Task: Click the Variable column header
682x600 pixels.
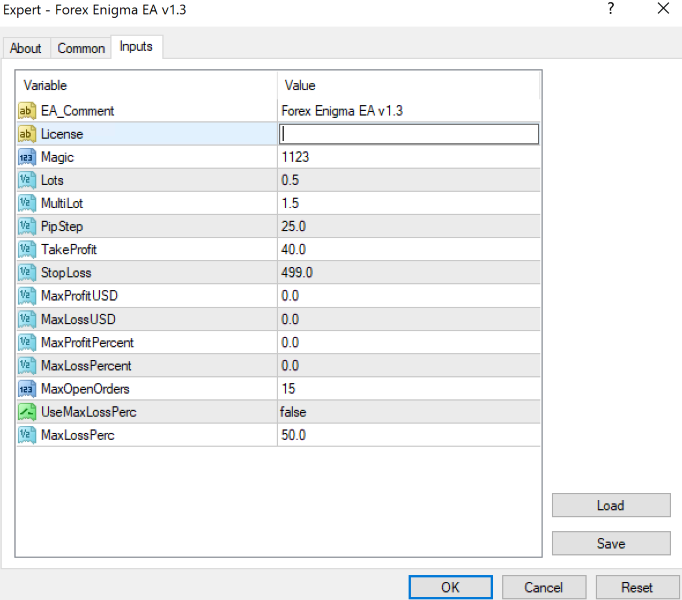Action: click(146, 85)
